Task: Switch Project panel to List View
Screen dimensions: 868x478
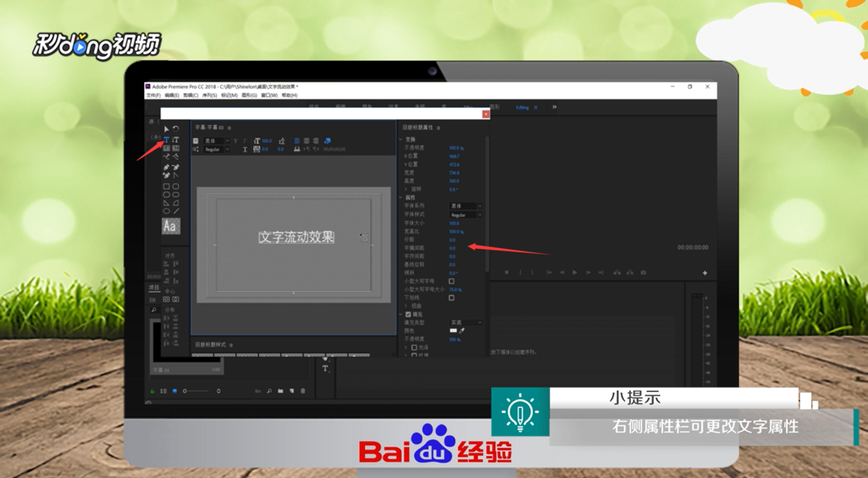Action: pyautogui.click(x=163, y=391)
